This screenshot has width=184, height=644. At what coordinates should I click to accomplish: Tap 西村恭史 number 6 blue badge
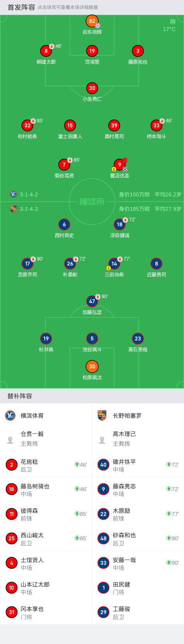coord(64,224)
